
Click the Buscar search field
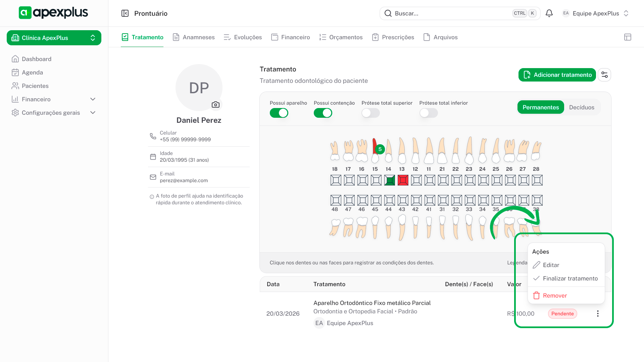[x=450, y=13]
